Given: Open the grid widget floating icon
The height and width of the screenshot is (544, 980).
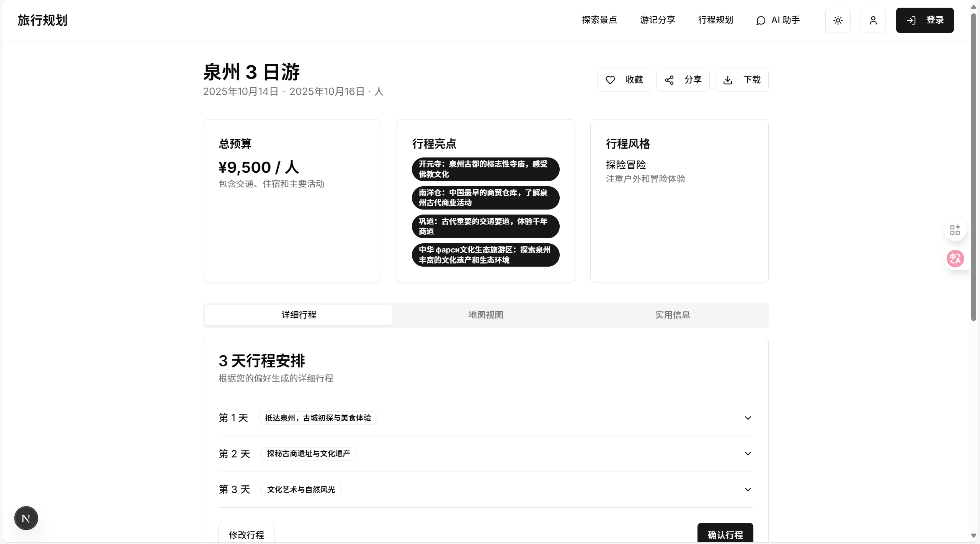Looking at the screenshot, I should click(x=955, y=230).
